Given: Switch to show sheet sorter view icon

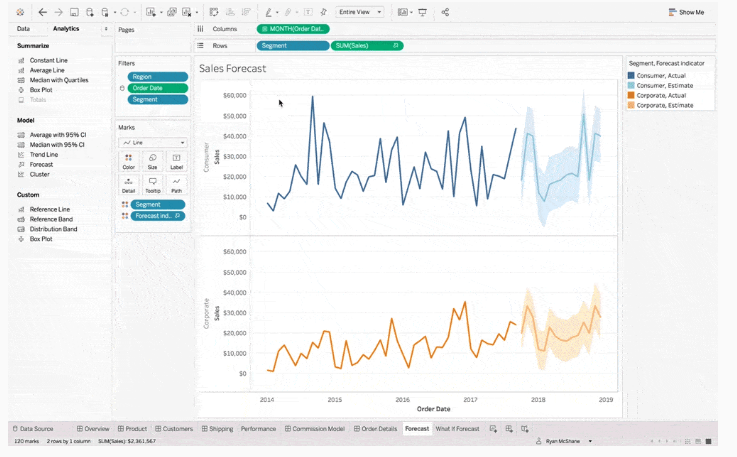Looking at the screenshot, I should tap(688, 441).
